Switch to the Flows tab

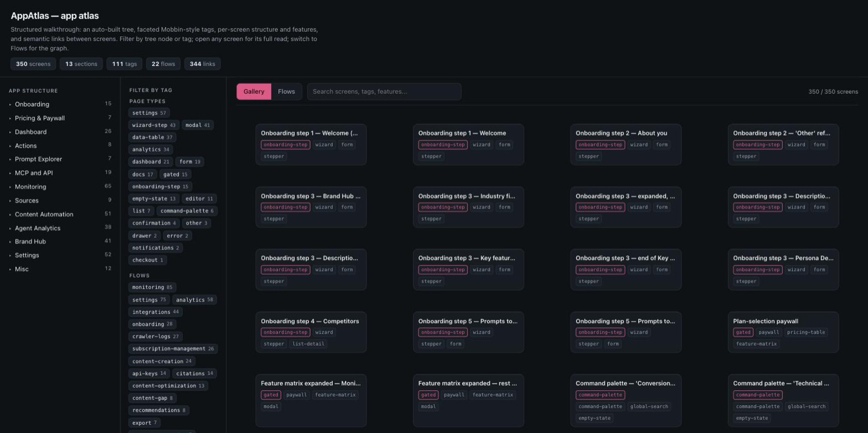click(286, 91)
